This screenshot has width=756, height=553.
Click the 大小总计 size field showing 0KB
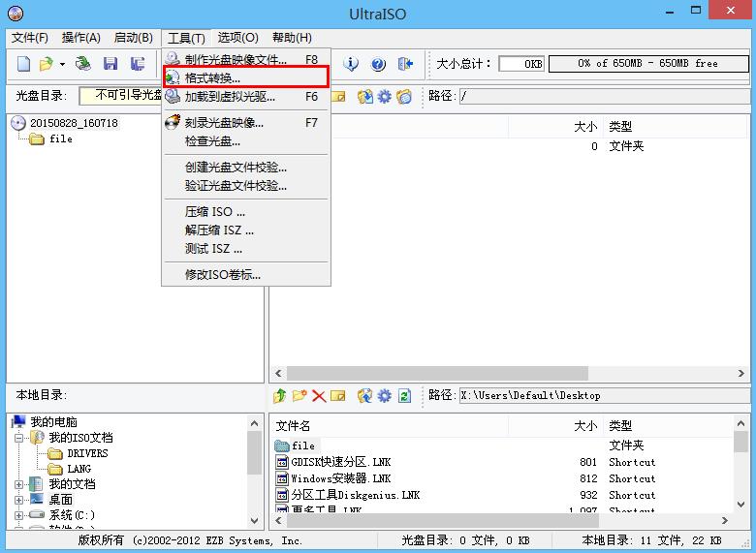(x=521, y=64)
